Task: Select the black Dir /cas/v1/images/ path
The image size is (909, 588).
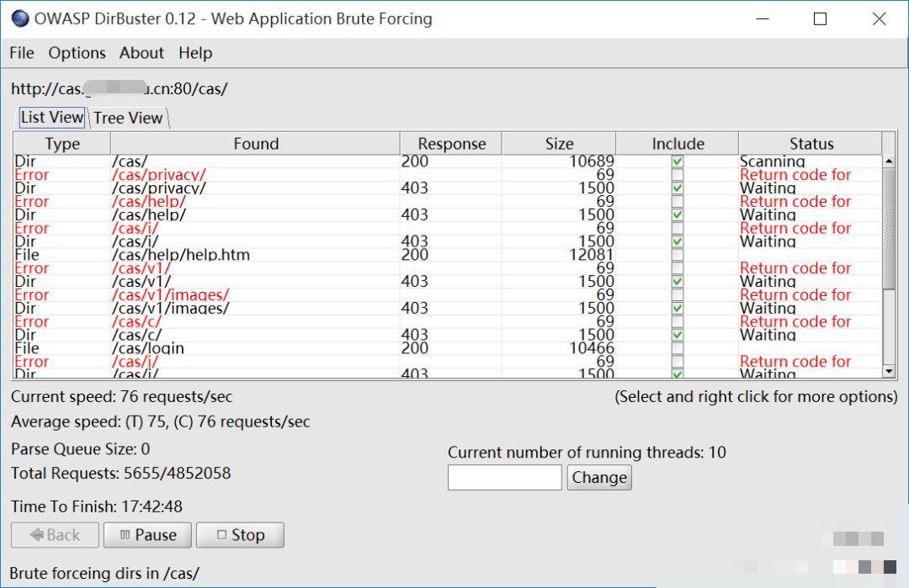Action: click(x=170, y=308)
